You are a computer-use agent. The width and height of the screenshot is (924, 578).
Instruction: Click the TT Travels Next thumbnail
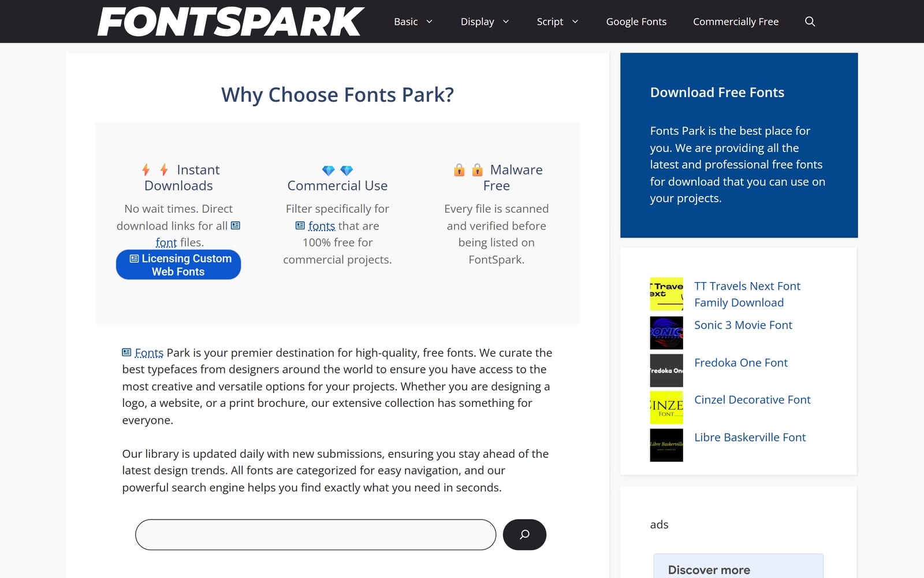(x=666, y=294)
